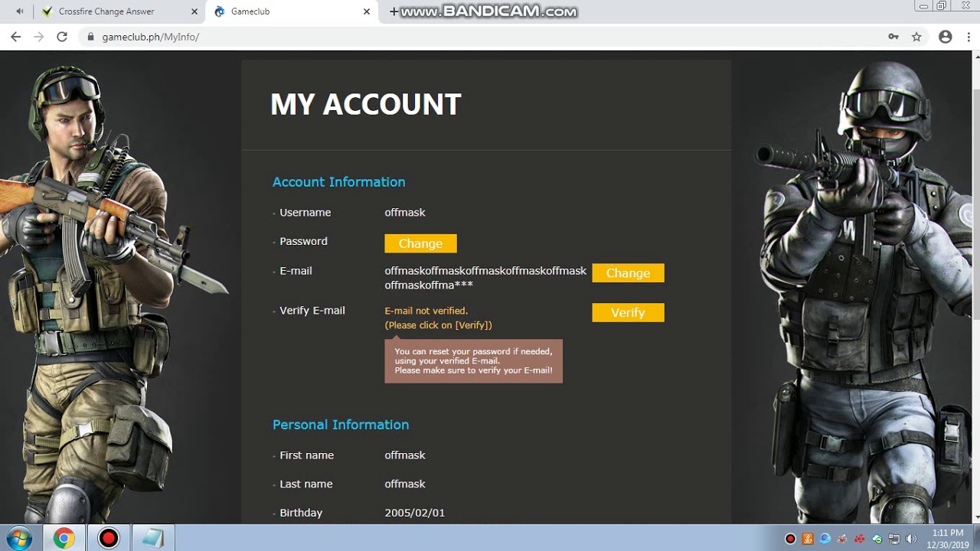
Task: Open the fourth taskbar app with the notepad icon
Action: click(153, 538)
